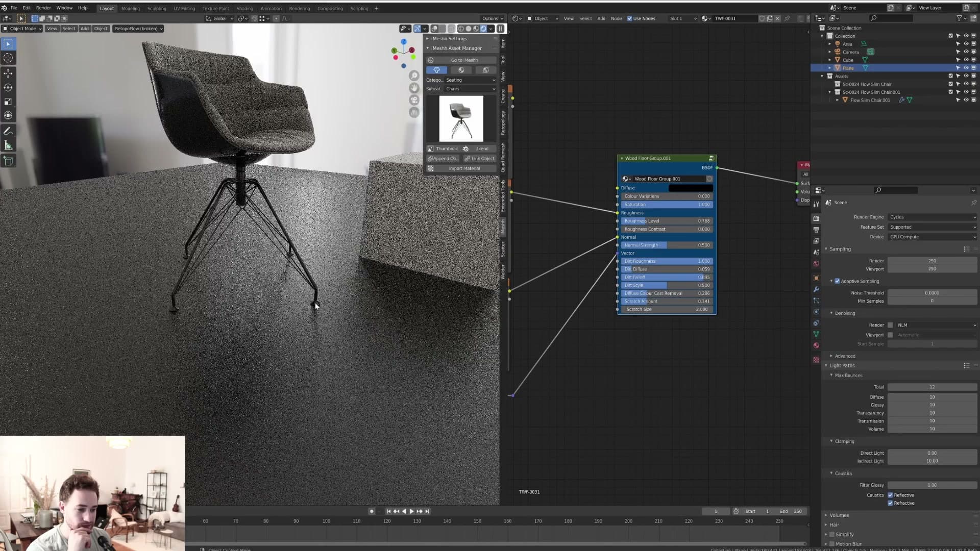Toggle Assets collection exclude checkbox
Screen dimensions: 980x551
coord(950,76)
